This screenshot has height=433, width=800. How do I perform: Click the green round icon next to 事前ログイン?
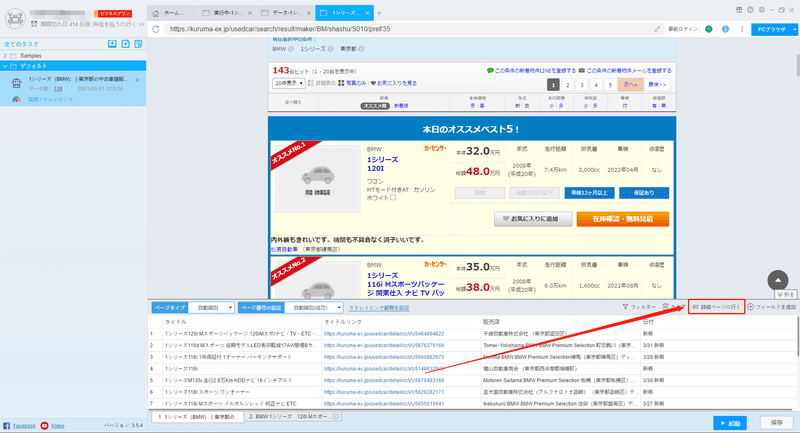point(709,29)
